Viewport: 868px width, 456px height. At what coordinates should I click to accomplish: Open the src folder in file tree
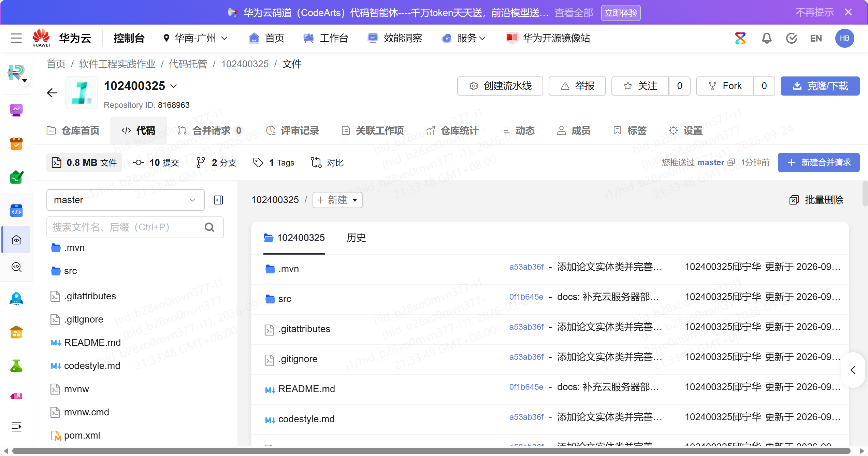(x=71, y=271)
